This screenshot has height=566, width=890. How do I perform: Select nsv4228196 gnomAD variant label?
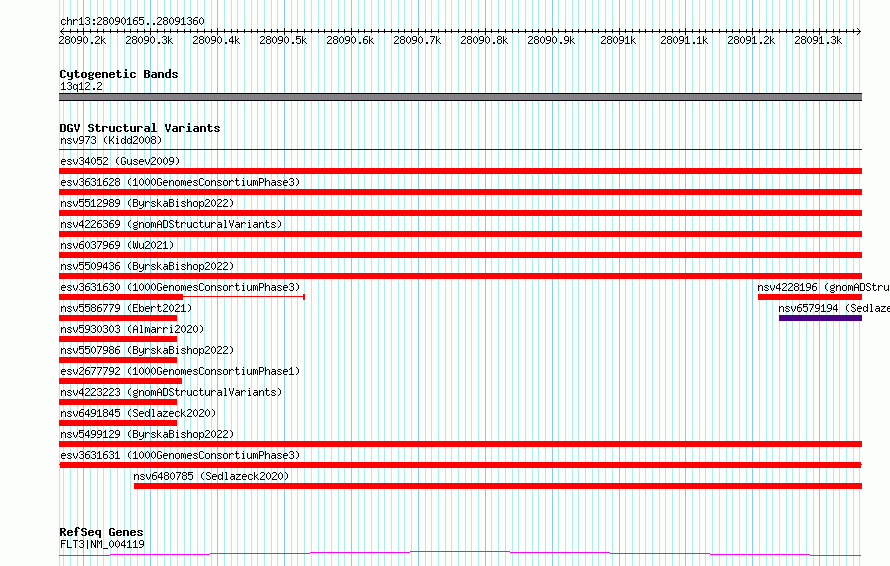click(x=823, y=287)
